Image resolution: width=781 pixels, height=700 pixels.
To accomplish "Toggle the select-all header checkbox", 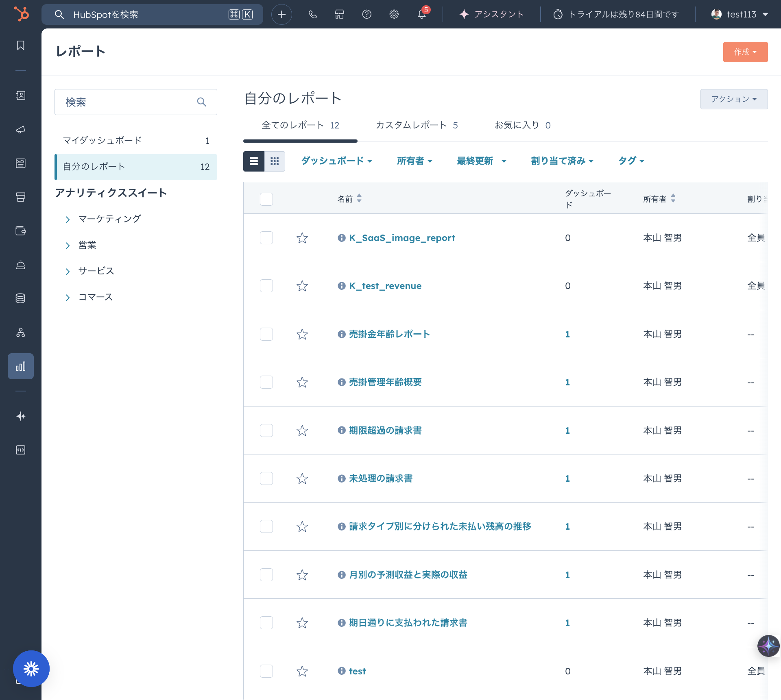I will [x=266, y=199].
